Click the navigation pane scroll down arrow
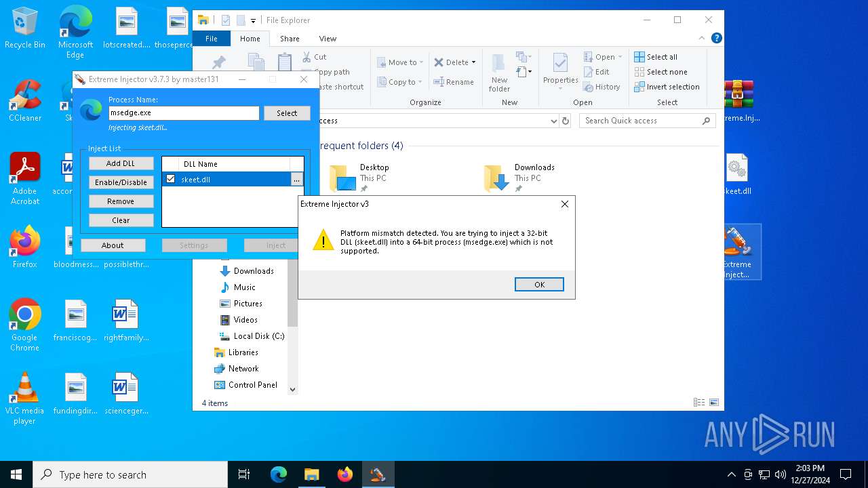Viewport: 868px width, 488px height. tap(293, 390)
